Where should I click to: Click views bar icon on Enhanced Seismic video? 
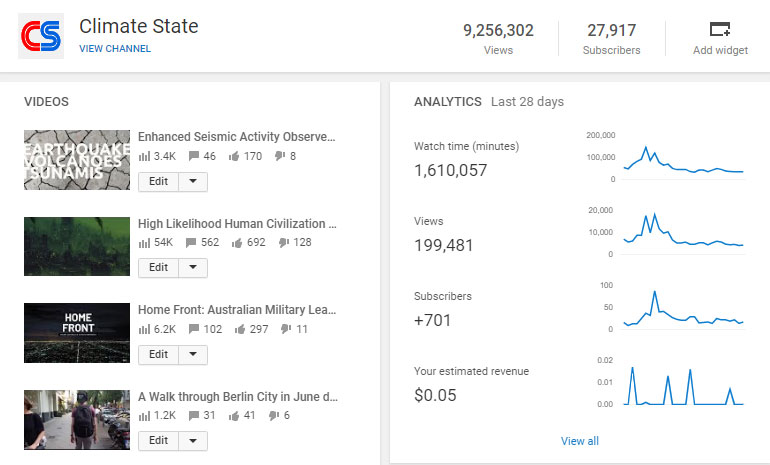click(x=144, y=157)
